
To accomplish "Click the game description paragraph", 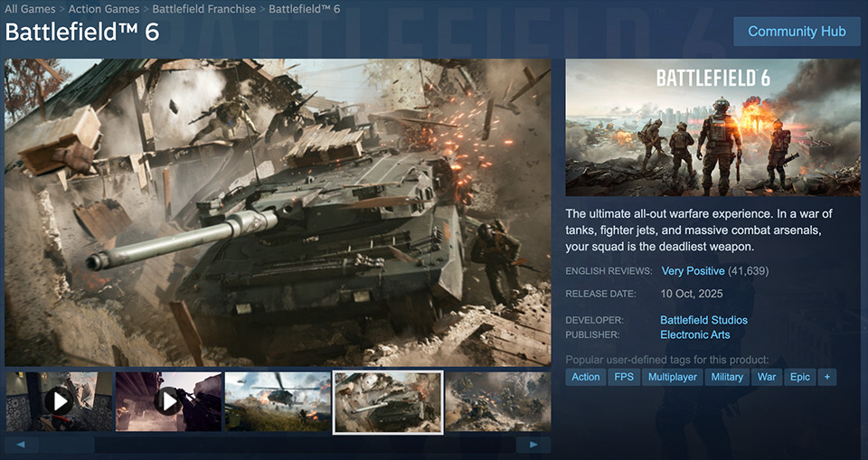I will [x=699, y=230].
